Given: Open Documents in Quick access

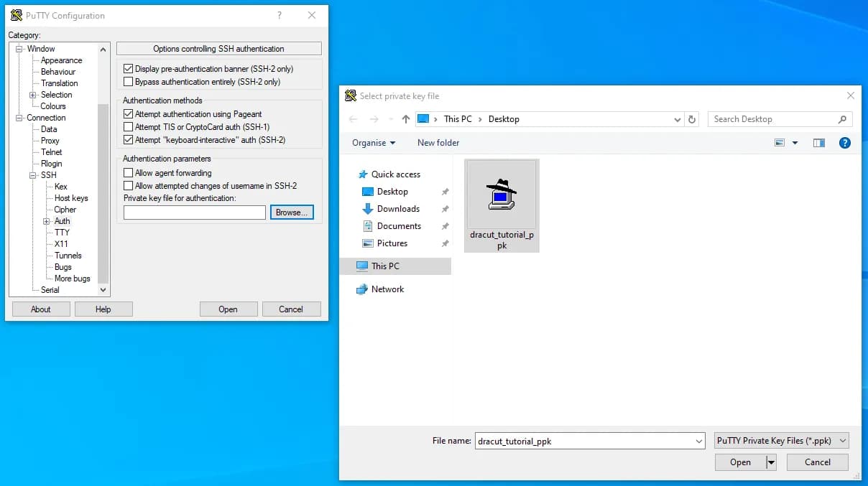Looking at the screenshot, I should coord(399,226).
